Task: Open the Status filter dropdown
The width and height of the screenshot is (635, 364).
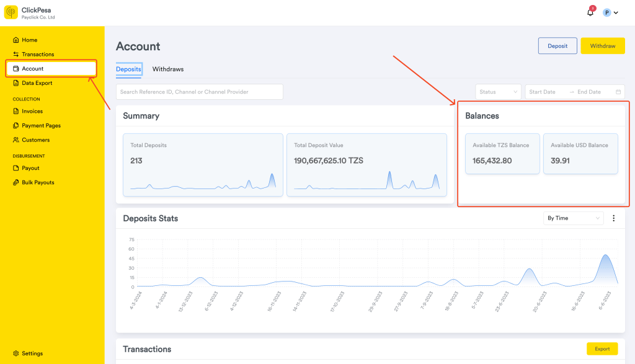Action: (498, 92)
